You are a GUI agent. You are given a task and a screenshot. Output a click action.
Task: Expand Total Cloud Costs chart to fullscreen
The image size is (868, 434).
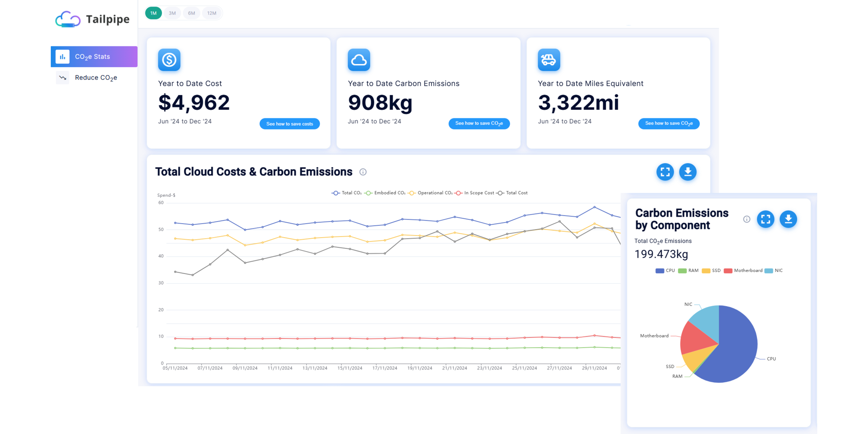pyautogui.click(x=665, y=172)
